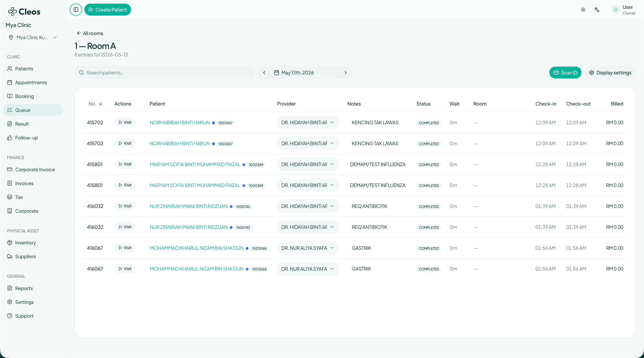Open Corporate Invoice in the sidebar
644x358 pixels.
pyautogui.click(x=33, y=169)
